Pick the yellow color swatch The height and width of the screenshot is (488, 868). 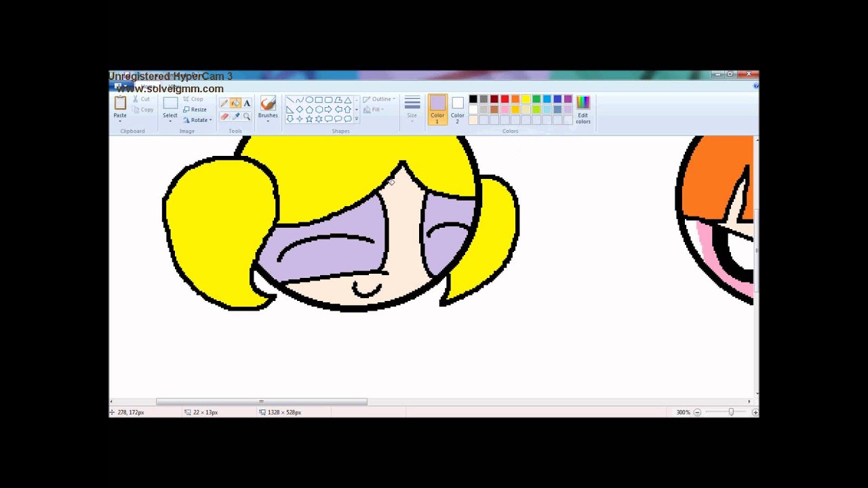526,100
